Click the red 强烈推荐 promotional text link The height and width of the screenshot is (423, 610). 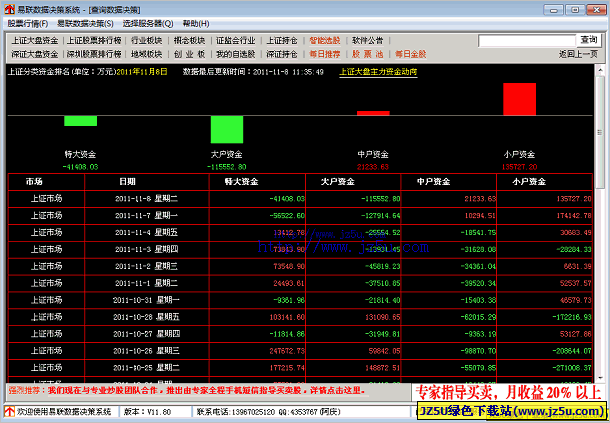click(x=187, y=390)
